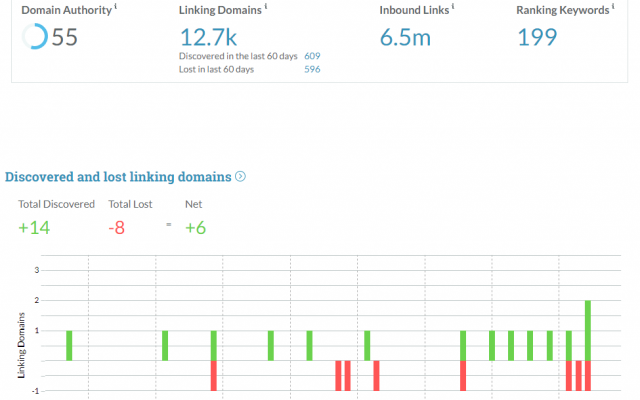Click the y-axis label 3

[x=37, y=270]
